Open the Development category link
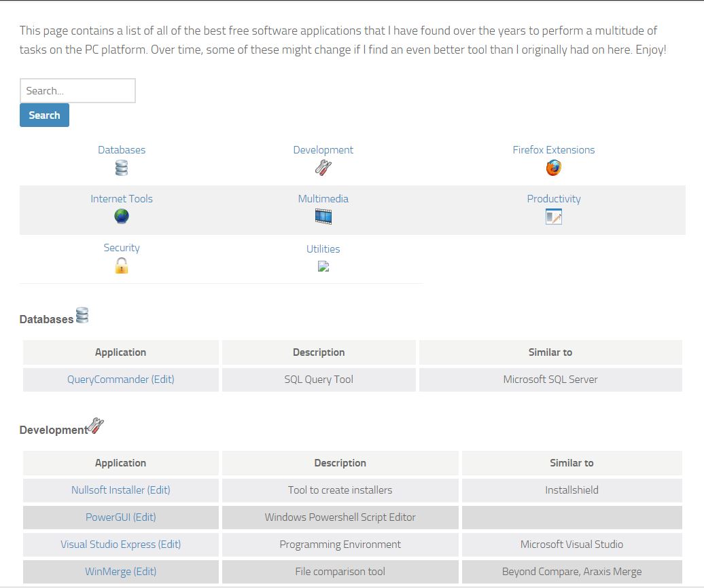 [x=323, y=149]
